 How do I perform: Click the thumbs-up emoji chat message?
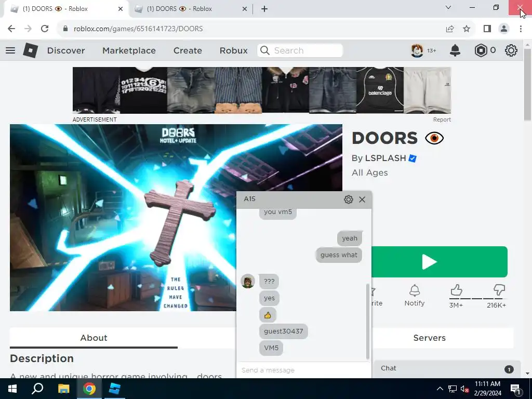[268, 315]
